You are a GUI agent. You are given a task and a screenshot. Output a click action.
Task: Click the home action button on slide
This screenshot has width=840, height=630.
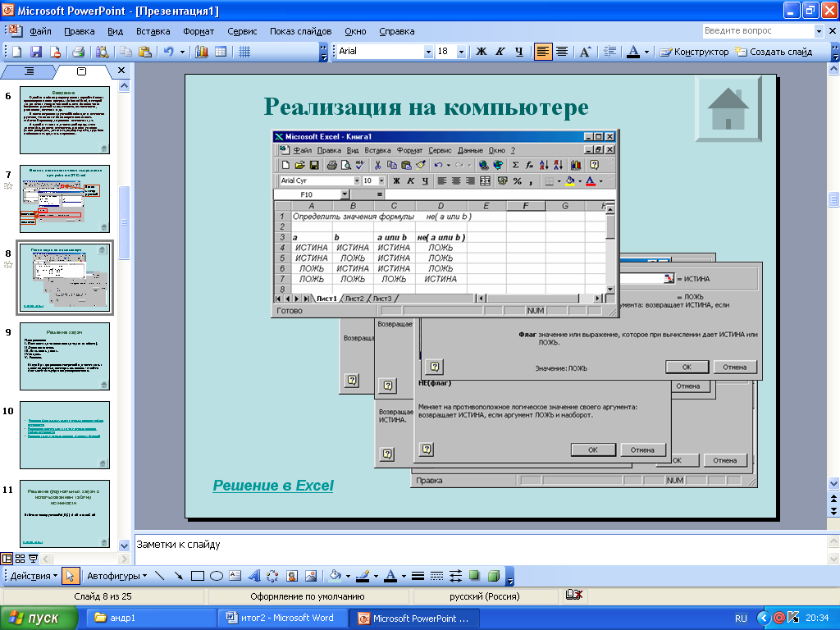pyautogui.click(x=728, y=109)
